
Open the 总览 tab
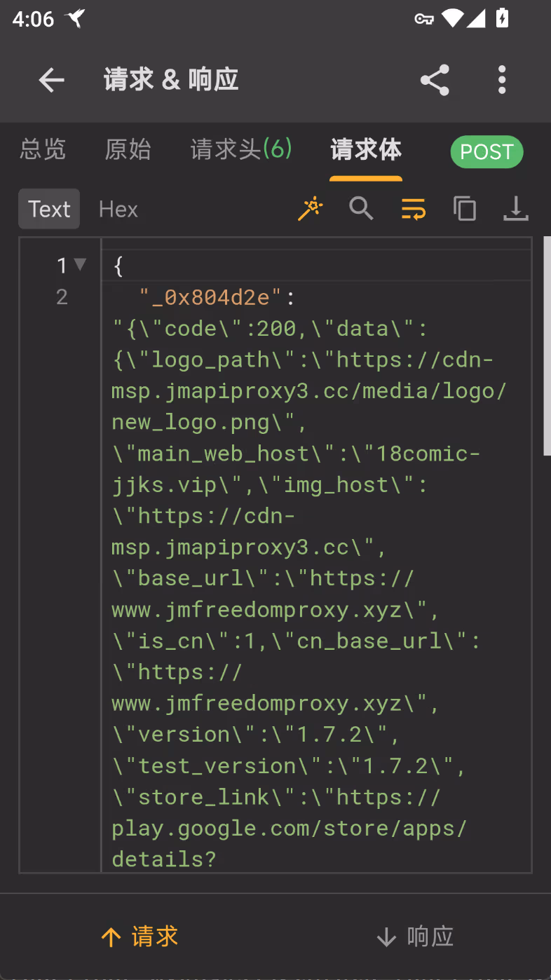click(x=43, y=149)
